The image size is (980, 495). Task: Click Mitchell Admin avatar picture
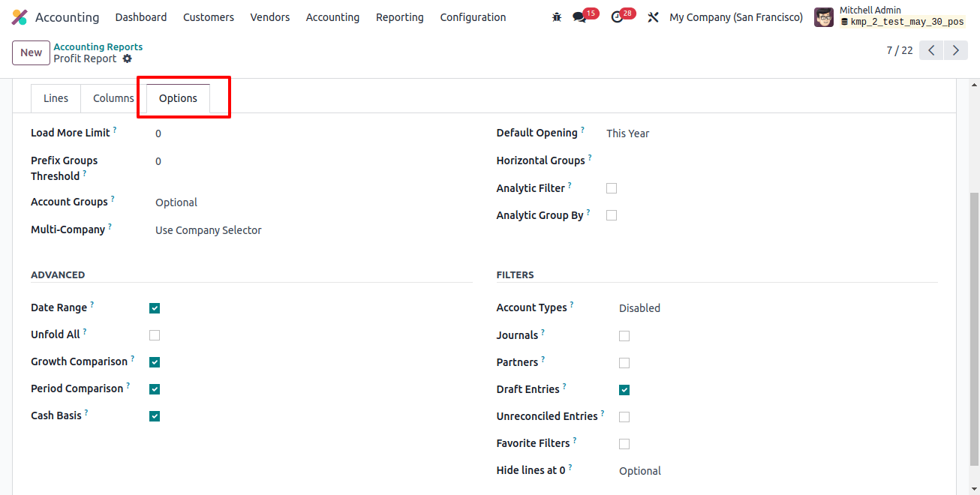click(824, 17)
